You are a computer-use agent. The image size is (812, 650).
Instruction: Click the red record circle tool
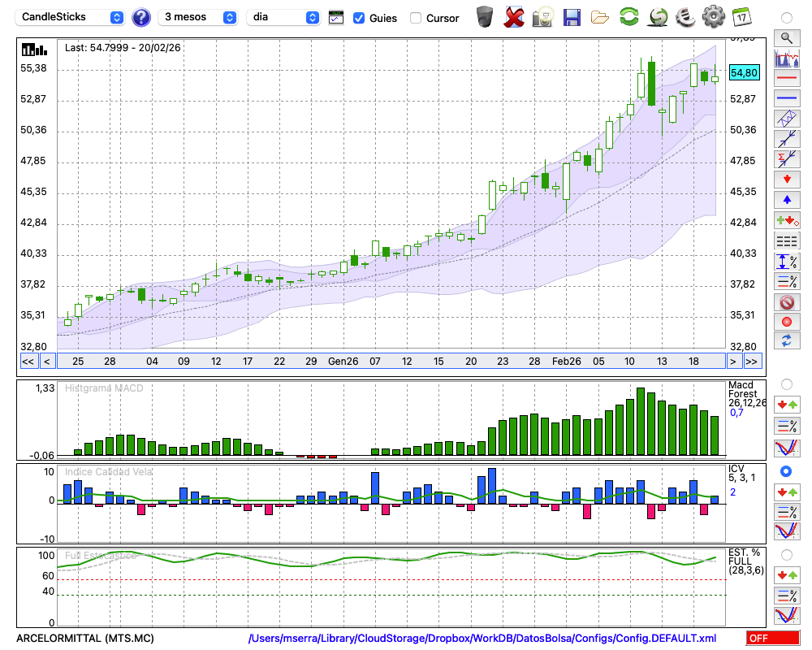[786, 322]
